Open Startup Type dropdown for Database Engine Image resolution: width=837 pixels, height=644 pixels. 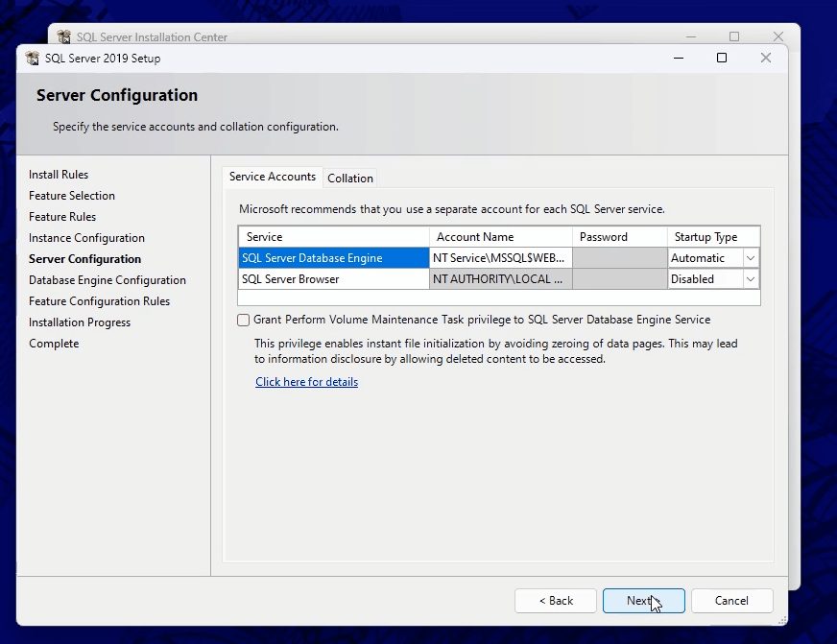click(751, 258)
